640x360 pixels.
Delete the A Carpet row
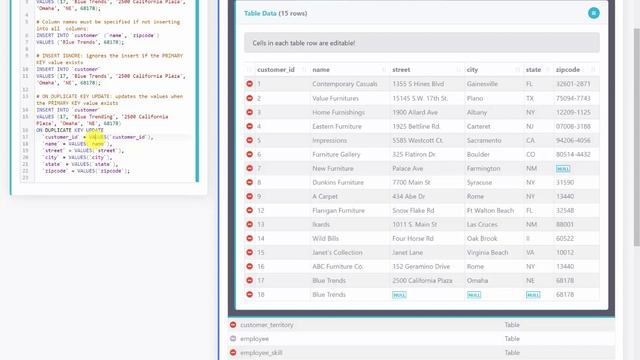(249, 196)
